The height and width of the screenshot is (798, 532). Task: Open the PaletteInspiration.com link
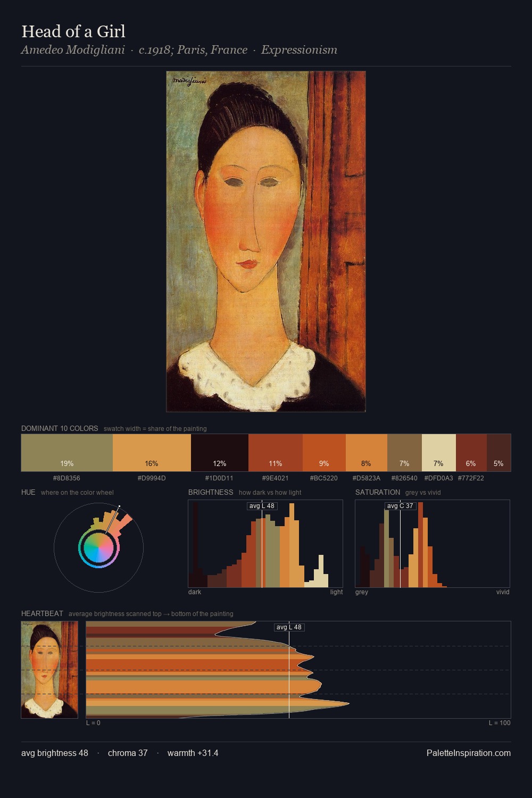[469, 753]
